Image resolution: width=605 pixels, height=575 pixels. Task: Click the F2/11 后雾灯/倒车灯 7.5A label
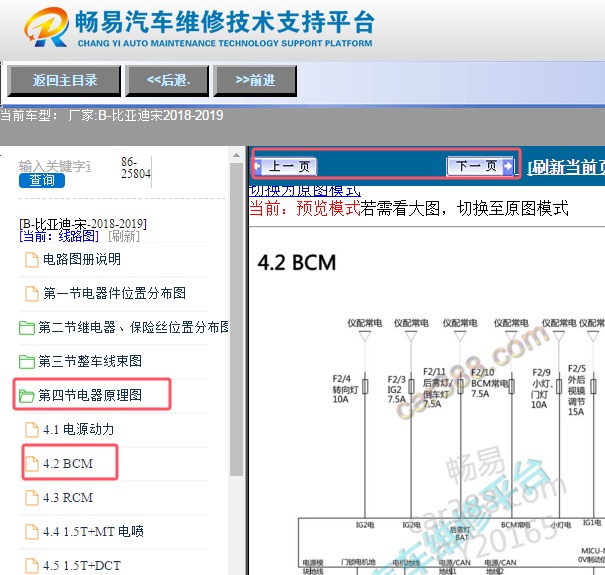point(438,388)
